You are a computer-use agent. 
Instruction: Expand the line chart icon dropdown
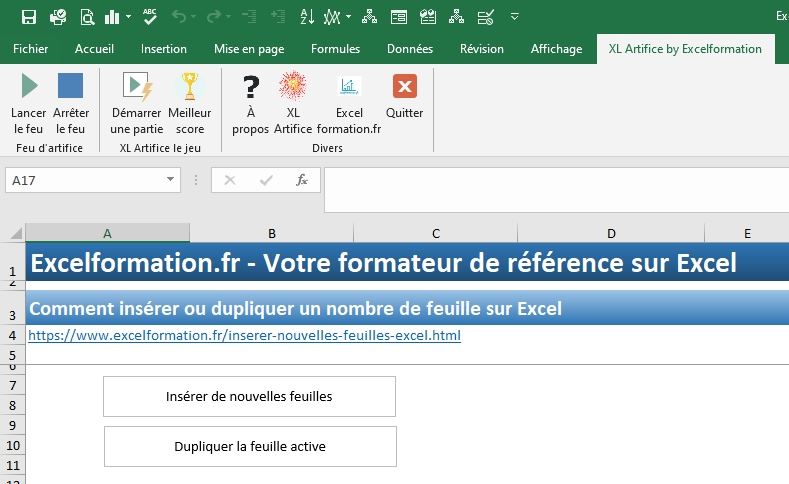(x=348, y=17)
